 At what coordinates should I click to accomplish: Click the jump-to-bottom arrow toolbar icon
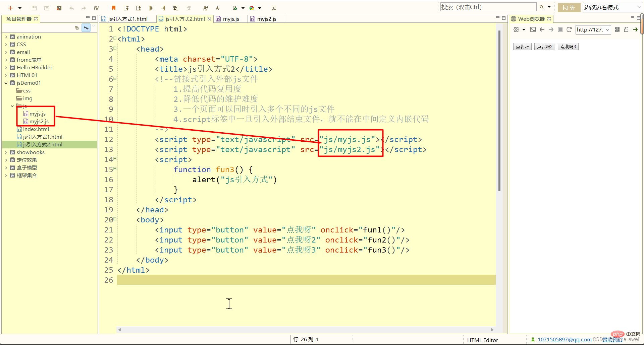139,8
